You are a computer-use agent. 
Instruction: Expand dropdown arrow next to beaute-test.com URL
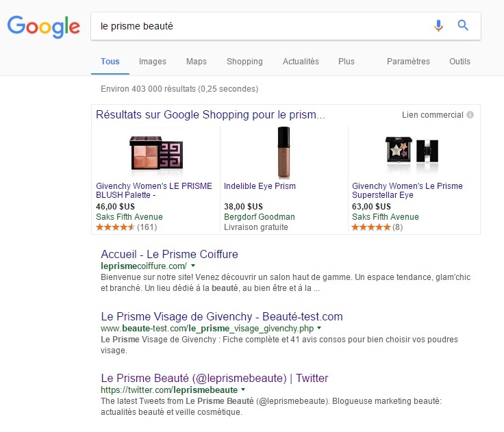coord(319,328)
